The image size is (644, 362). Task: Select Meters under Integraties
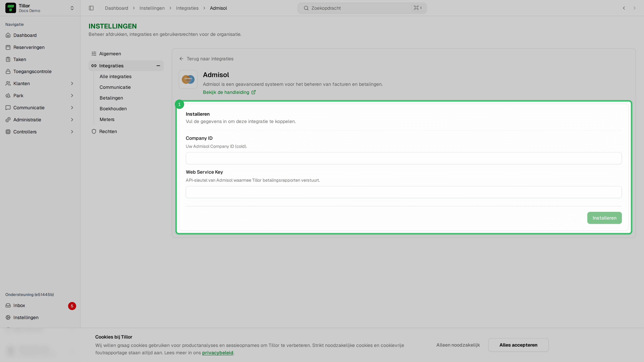click(x=107, y=119)
